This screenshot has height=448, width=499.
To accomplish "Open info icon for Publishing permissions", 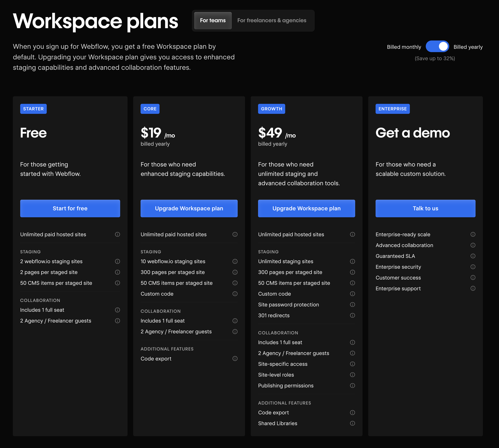I will tap(353, 386).
